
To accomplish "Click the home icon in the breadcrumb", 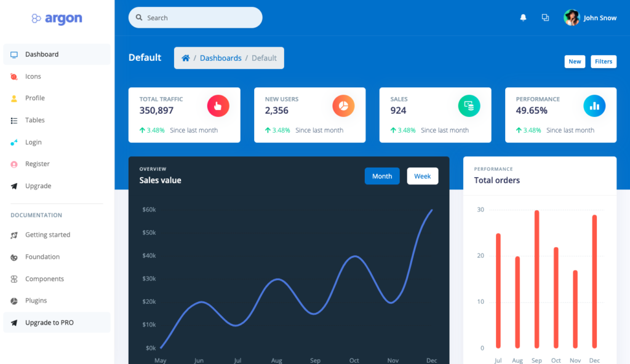I will coord(186,57).
